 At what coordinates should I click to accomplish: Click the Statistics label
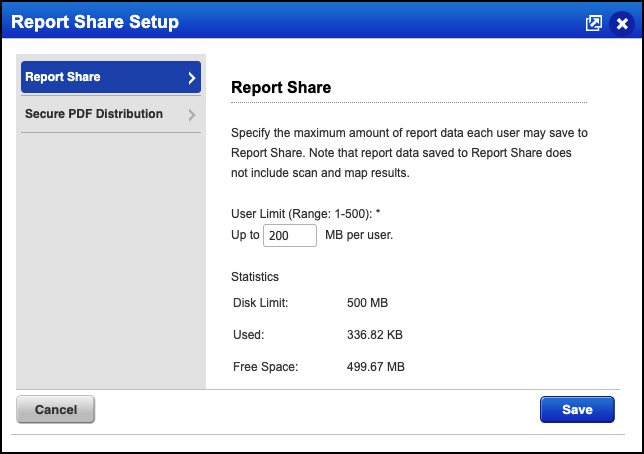point(255,276)
